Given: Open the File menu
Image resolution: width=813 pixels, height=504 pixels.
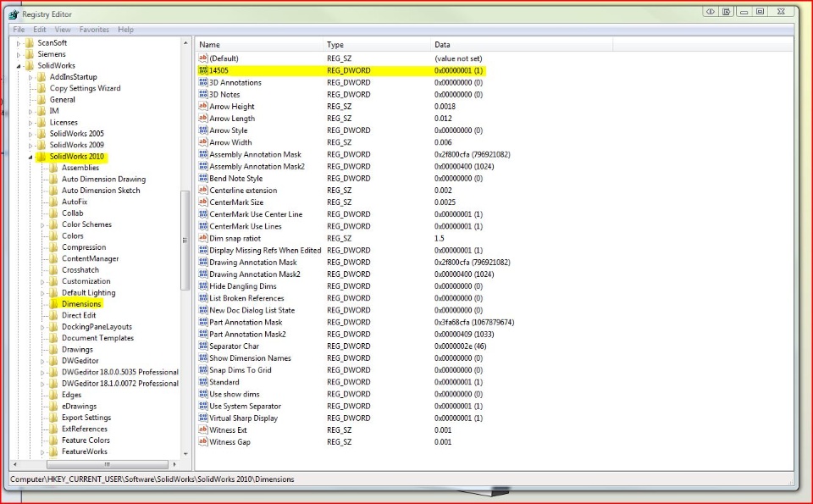Looking at the screenshot, I should pyautogui.click(x=19, y=30).
